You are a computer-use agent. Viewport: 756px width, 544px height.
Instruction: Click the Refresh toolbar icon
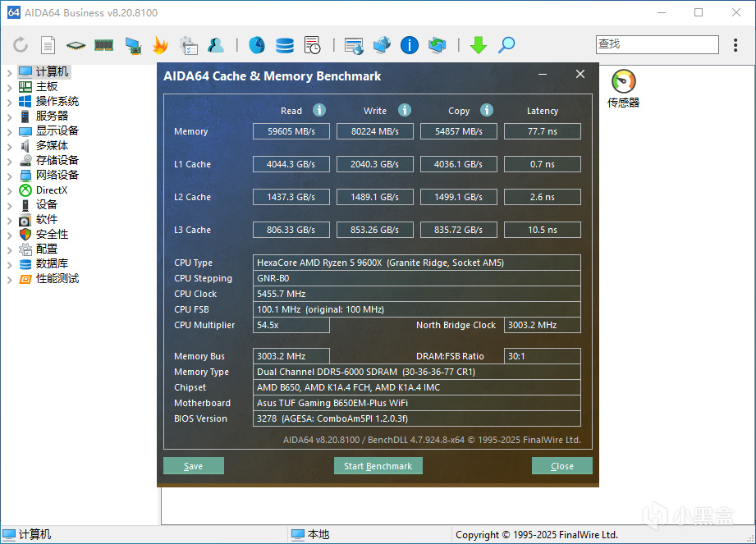click(21, 45)
